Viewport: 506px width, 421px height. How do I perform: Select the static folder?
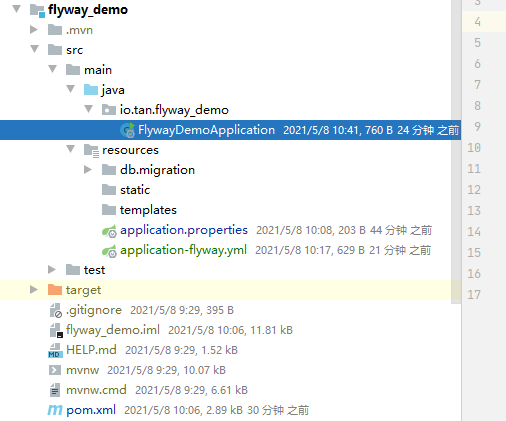point(135,190)
